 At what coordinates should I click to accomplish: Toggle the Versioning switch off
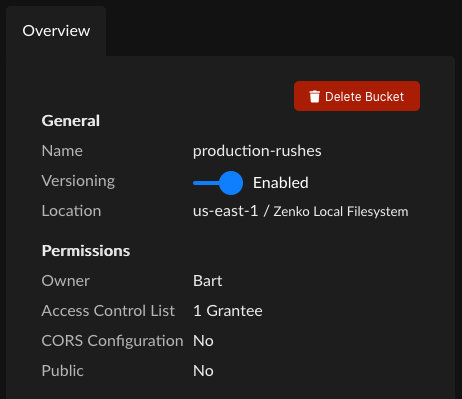[218, 183]
